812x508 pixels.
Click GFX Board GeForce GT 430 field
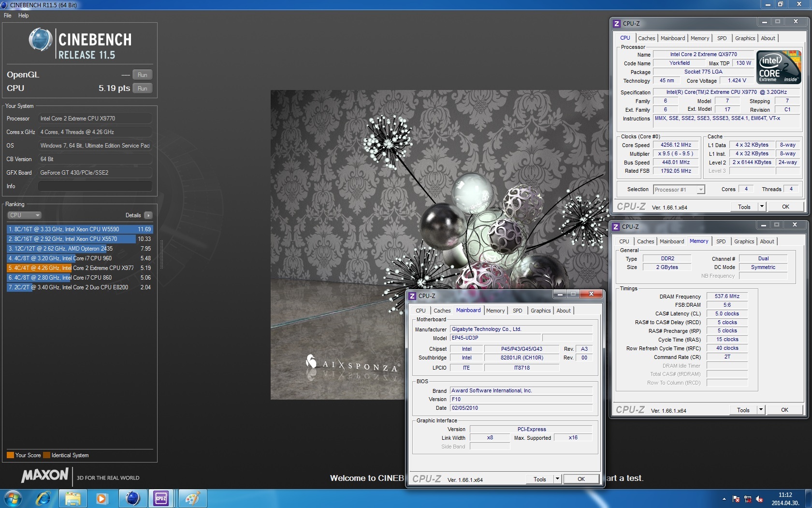pyautogui.click(x=95, y=173)
